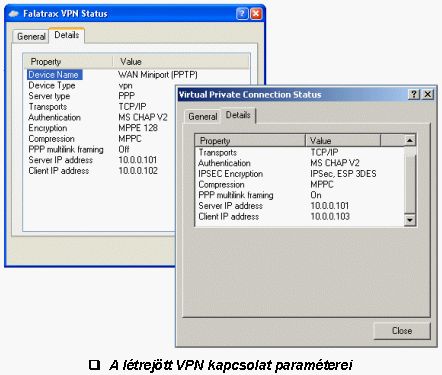Click the WAN Miniport (PPTP) value
The image size is (442, 375).
[158, 75]
